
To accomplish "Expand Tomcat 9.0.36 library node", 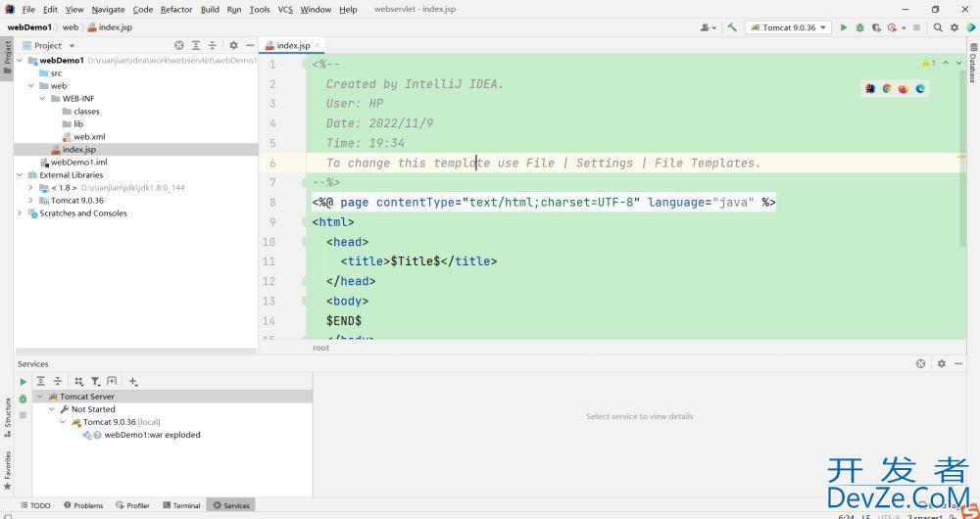I will click(31, 201).
